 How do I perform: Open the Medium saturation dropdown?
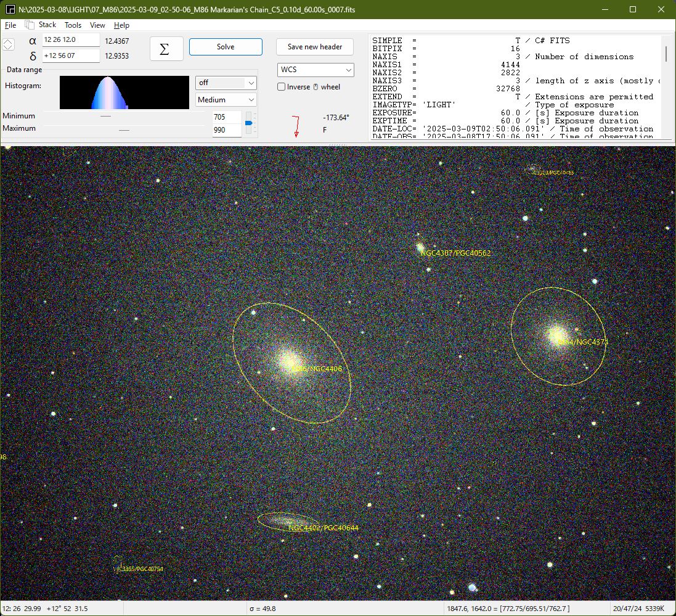pos(226,100)
